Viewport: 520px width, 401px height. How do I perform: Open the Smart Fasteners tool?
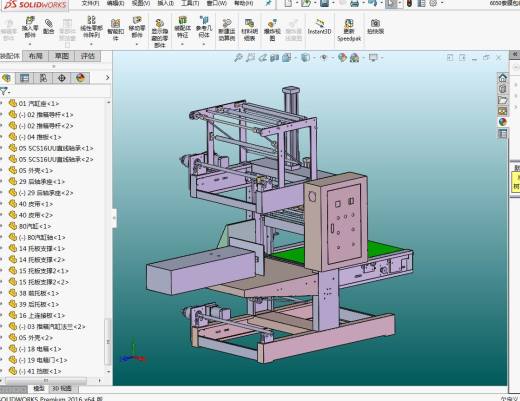[115, 29]
